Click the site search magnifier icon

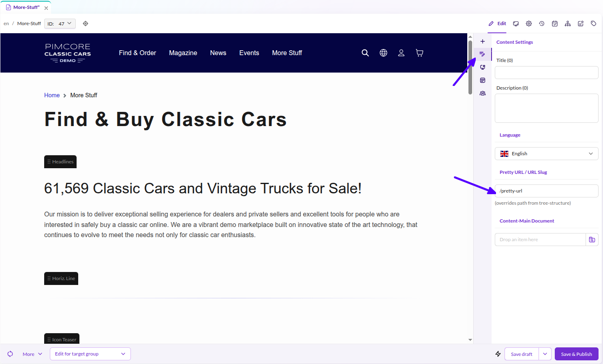pyautogui.click(x=365, y=53)
